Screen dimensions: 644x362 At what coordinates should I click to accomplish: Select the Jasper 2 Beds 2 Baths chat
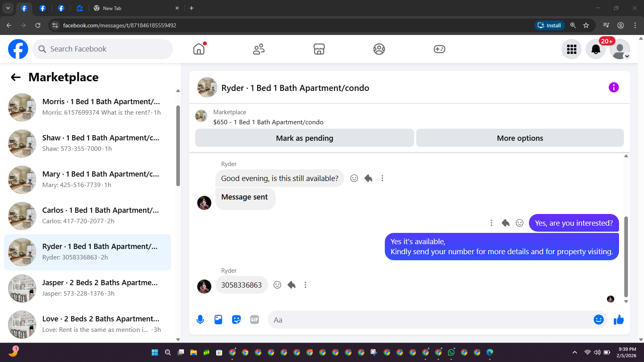click(x=87, y=288)
